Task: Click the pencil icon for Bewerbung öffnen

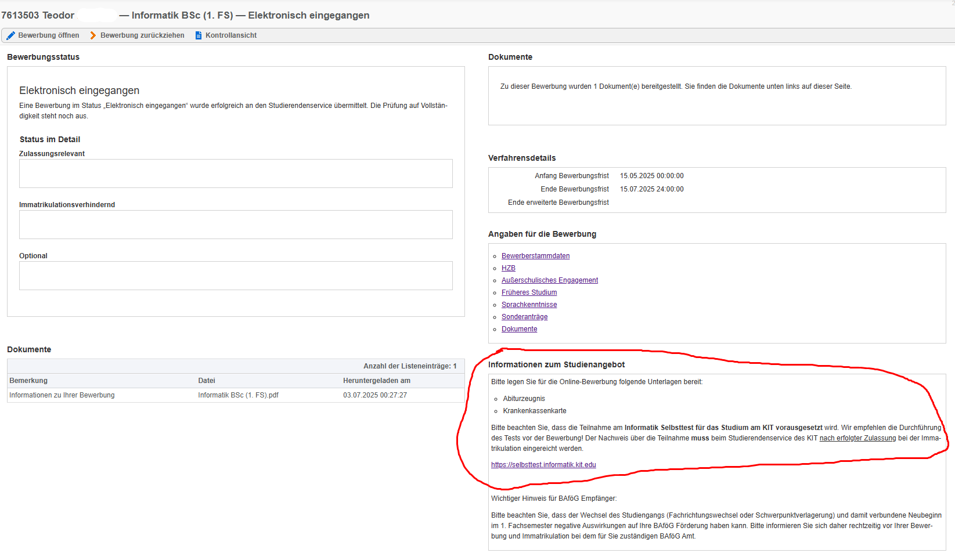Action: (11, 35)
